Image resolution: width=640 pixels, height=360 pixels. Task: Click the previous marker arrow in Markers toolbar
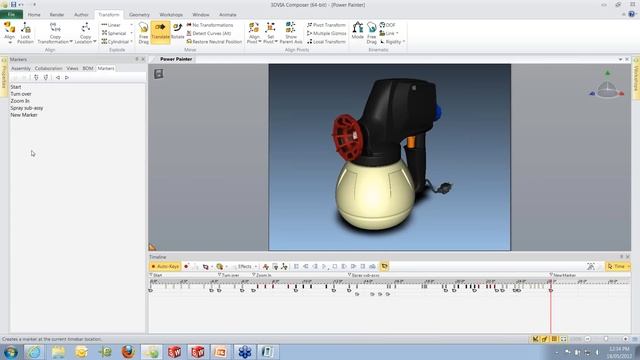(x=58, y=78)
